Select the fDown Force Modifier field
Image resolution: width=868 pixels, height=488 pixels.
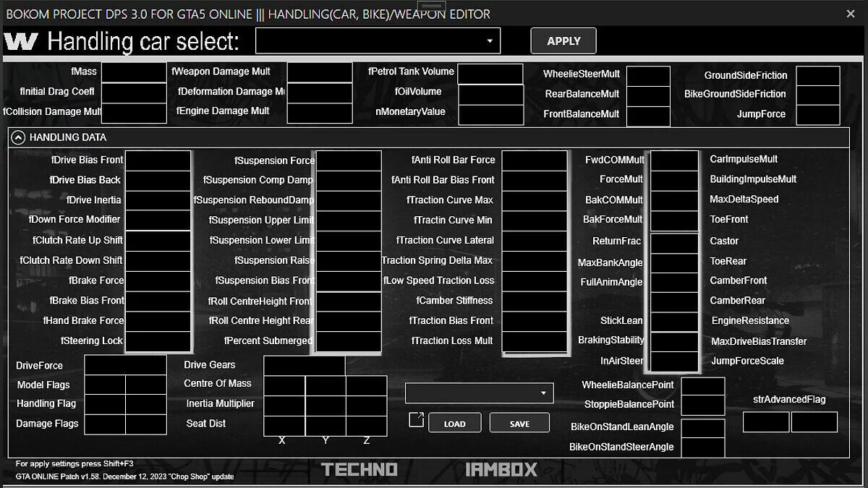point(158,221)
